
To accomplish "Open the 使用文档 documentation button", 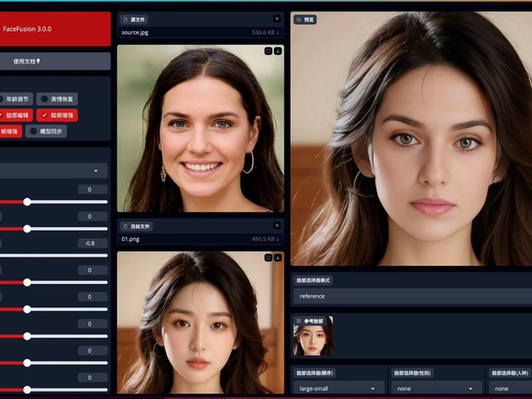I will coord(55,61).
